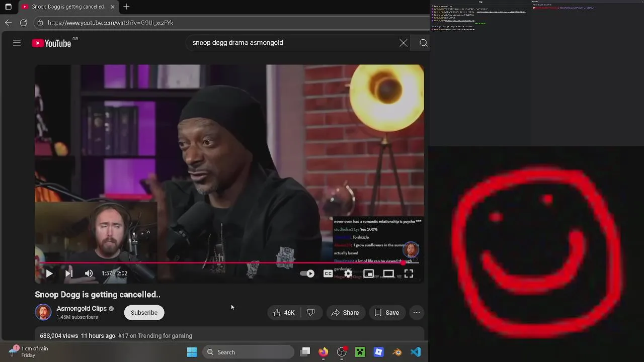The image size is (644, 362).
Task: Launch Roblox from the taskbar
Action: click(379, 352)
